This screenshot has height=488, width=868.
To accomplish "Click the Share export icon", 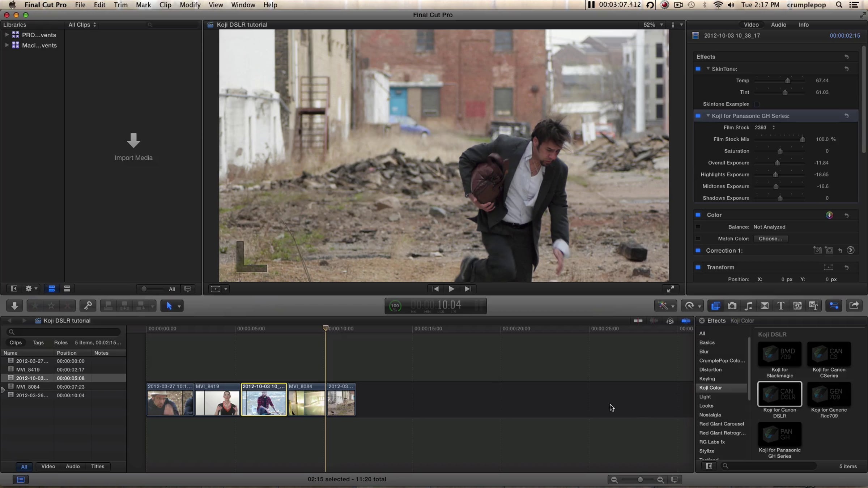I will pyautogui.click(x=854, y=306).
